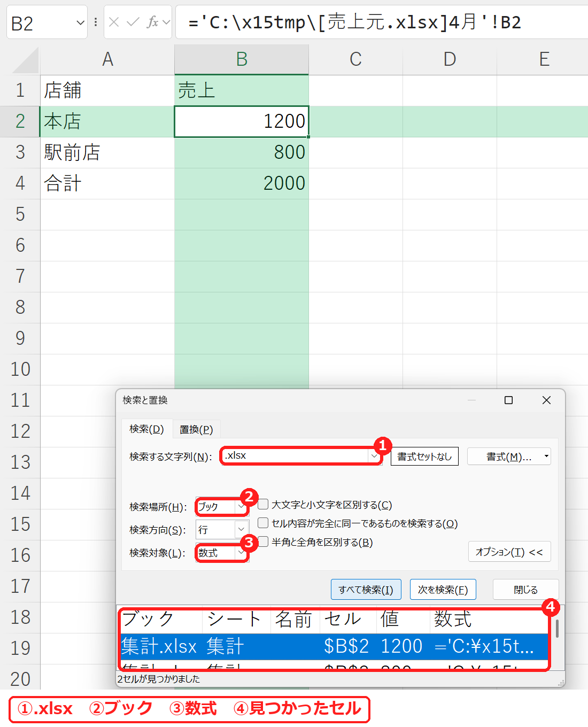Confirm formula entry with the checkmark icon
This screenshot has height=727, width=588.
tap(133, 22)
